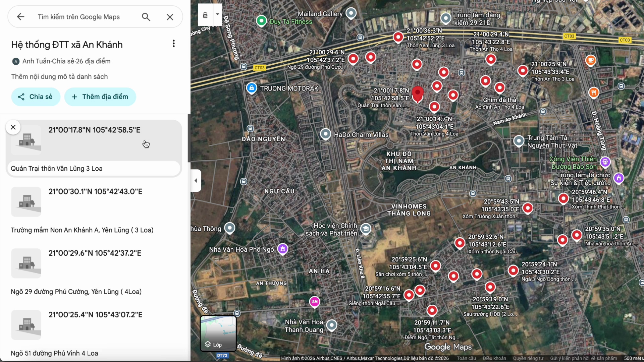Screen dimensions: 644x362
Task: Open thumbnail for Ngõ 29 đường Phú Cường
Action: click(x=26, y=263)
